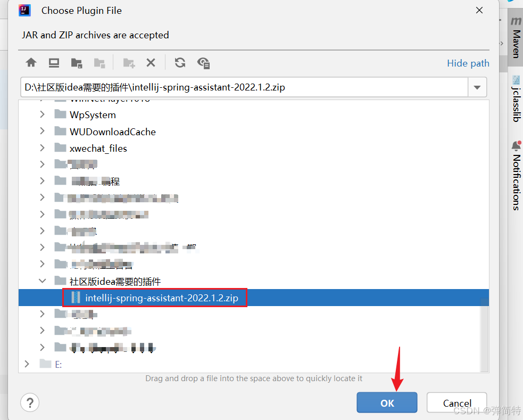Create new folder toolbar icon
The image size is (523, 420).
pos(129,63)
